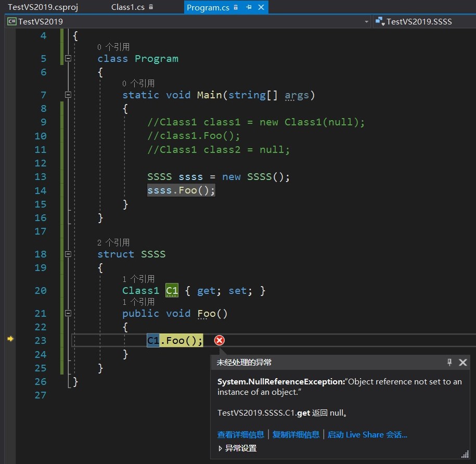This screenshot has height=464, width=476.
Task: Click the 复制详细信息 link
Action: click(296, 435)
